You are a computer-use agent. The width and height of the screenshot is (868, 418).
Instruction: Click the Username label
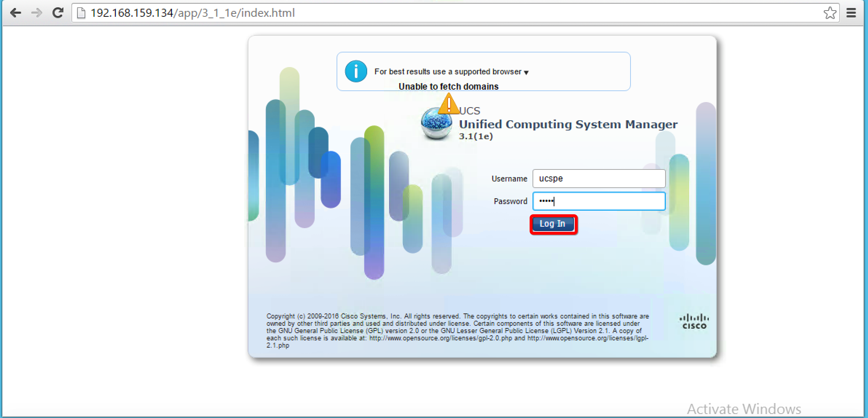click(509, 179)
